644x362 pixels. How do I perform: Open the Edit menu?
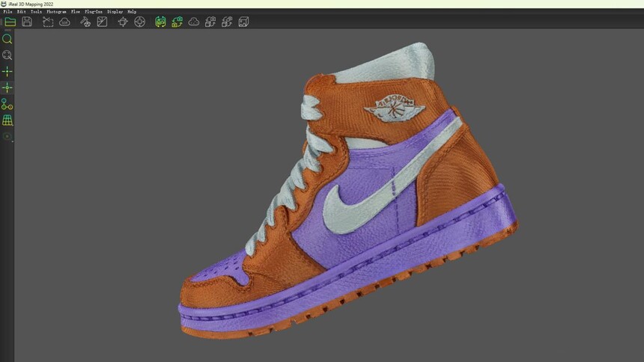click(x=22, y=12)
